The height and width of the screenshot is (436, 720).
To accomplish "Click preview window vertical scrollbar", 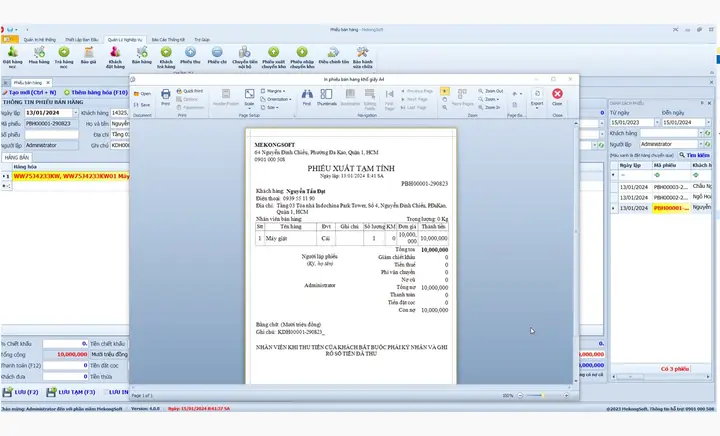I will click(576, 252).
